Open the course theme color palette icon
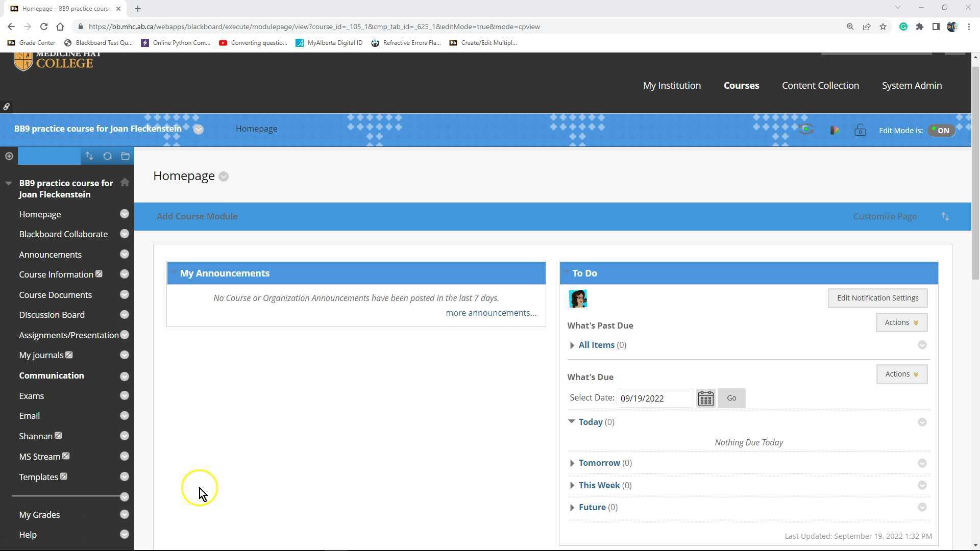Image resolution: width=980 pixels, height=551 pixels. click(835, 130)
